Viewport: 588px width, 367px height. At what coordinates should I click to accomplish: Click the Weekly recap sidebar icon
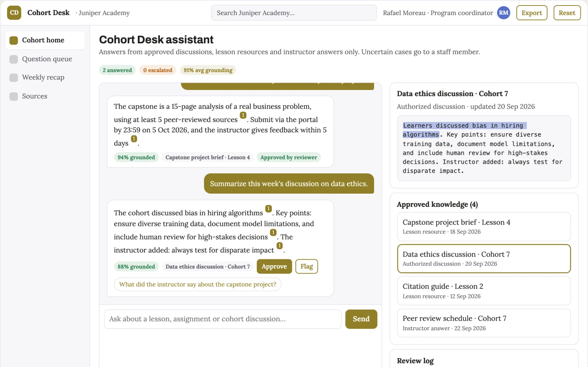[x=14, y=78]
